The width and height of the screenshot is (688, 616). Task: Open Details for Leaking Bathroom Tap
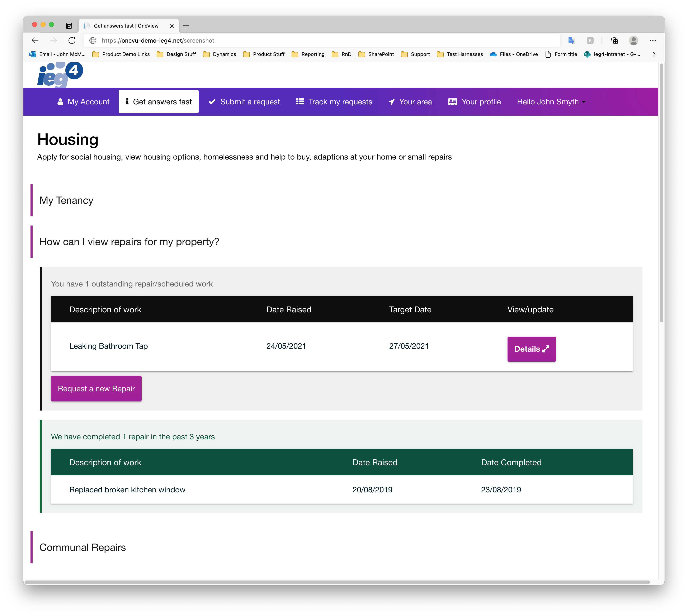(x=532, y=349)
